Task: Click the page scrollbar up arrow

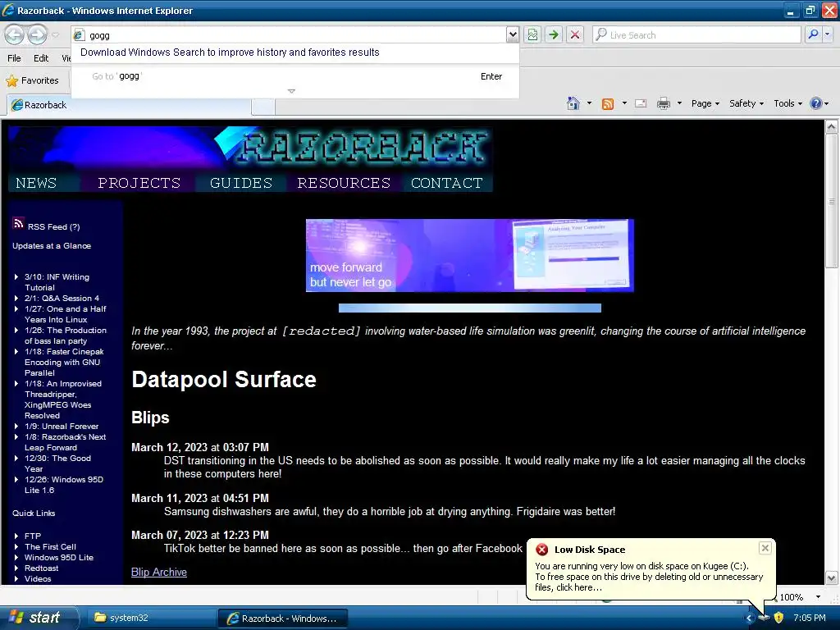Action: (x=832, y=127)
